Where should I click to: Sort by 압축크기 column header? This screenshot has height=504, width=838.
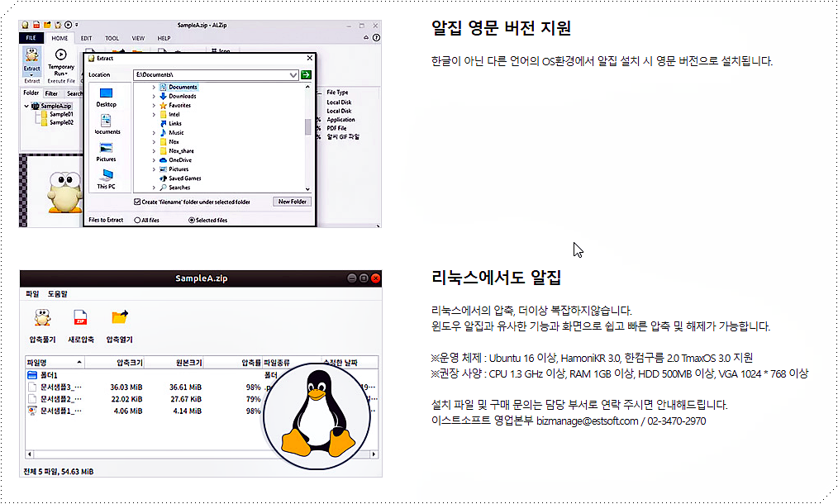114,363
